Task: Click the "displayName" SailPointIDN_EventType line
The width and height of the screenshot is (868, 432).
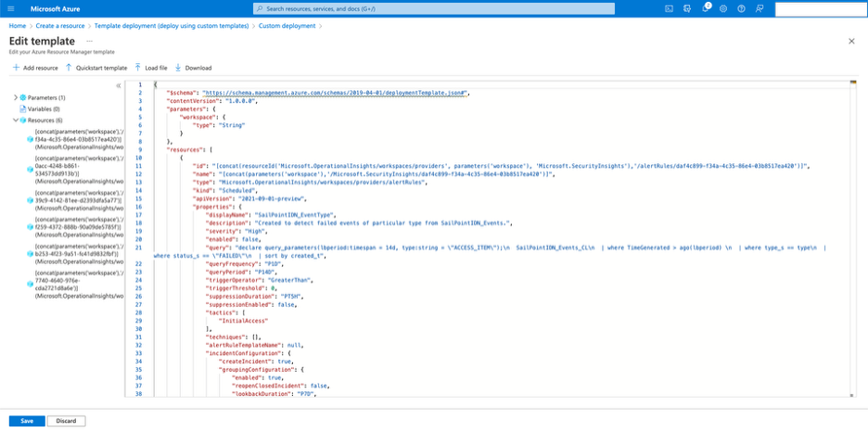Action: click(x=271, y=215)
